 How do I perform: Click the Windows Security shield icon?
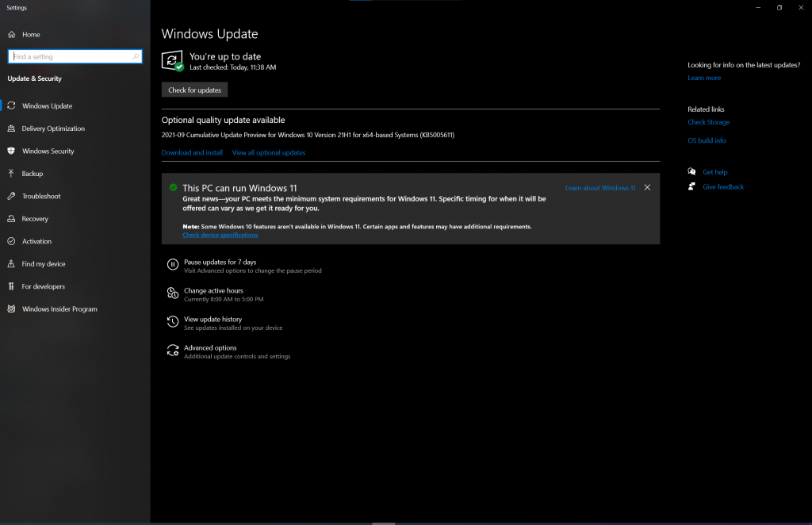11,151
